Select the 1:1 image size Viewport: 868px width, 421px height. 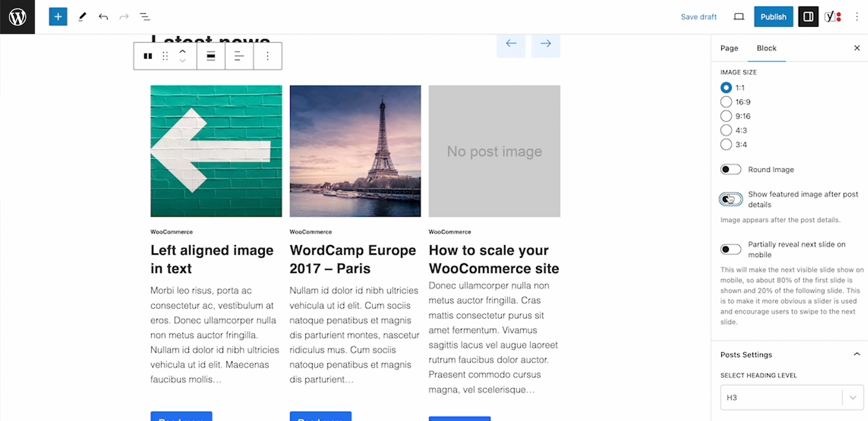click(726, 88)
